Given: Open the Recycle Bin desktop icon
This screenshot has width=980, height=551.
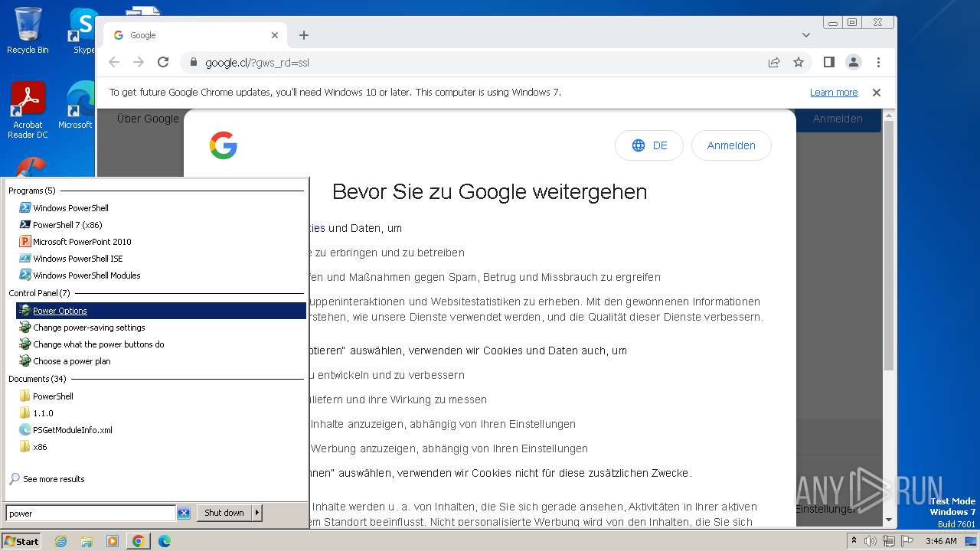Looking at the screenshot, I should point(28,31).
